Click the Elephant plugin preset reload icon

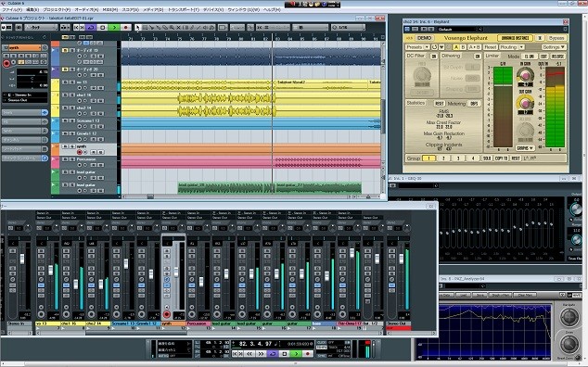434,47
